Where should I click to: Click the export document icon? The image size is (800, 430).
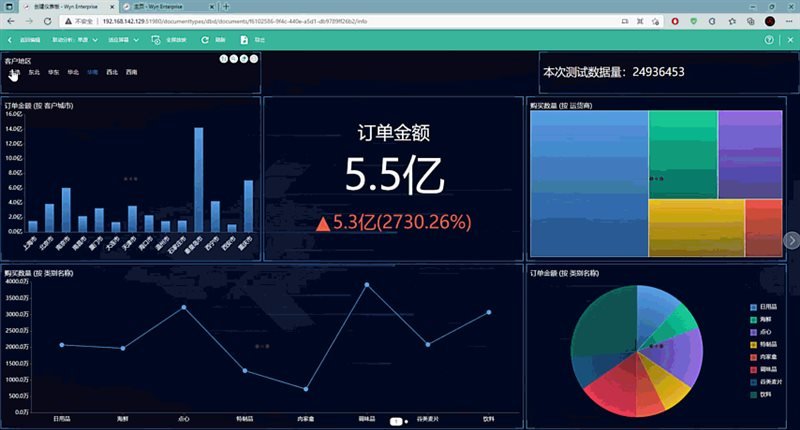[x=244, y=39]
